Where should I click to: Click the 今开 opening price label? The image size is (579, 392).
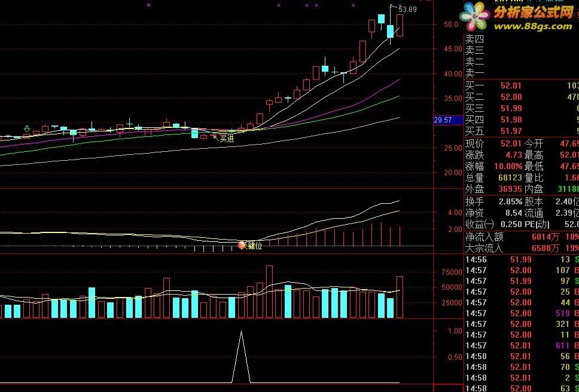(534, 143)
